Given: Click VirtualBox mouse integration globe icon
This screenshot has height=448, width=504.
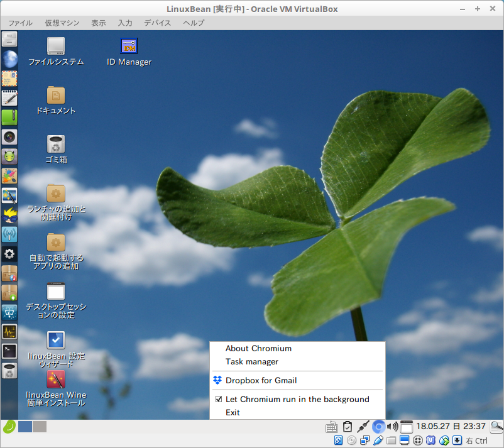Looking at the screenshot, I should point(444,440).
